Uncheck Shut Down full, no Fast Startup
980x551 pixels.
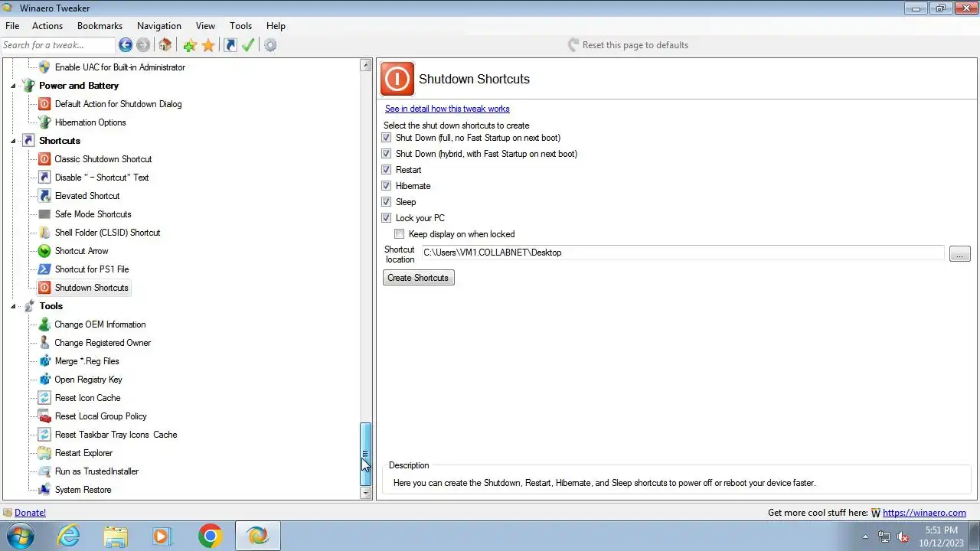click(387, 138)
